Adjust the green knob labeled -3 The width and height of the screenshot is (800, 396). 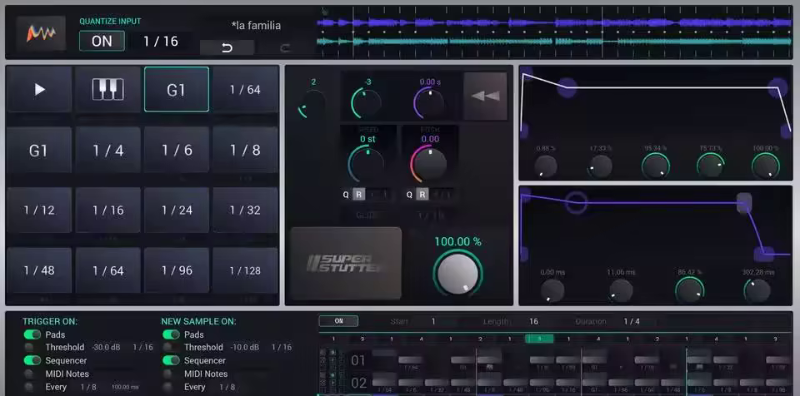pos(366,103)
